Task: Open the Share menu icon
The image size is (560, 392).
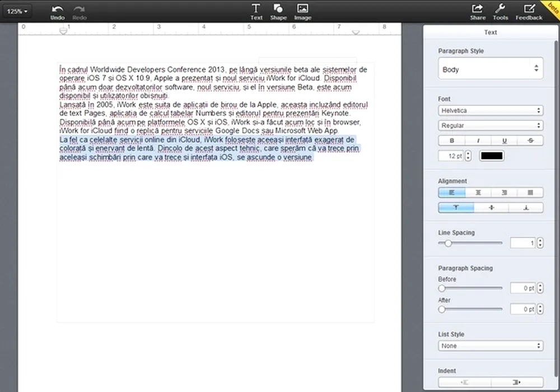Action: 478,8
